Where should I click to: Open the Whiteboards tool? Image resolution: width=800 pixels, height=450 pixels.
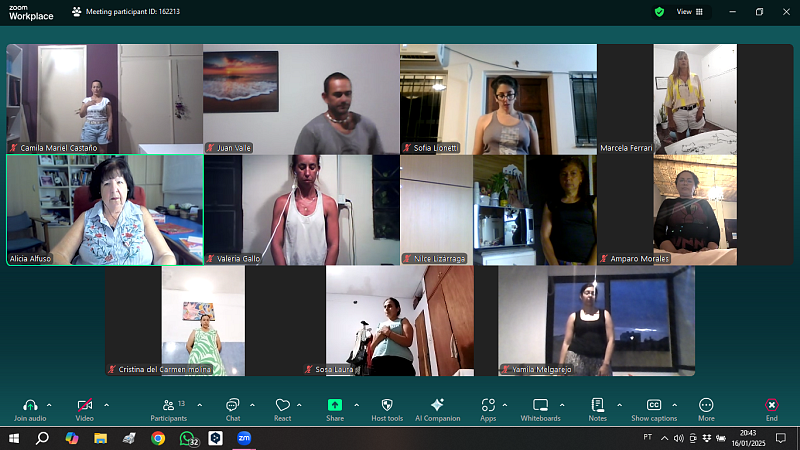[540, 405]
